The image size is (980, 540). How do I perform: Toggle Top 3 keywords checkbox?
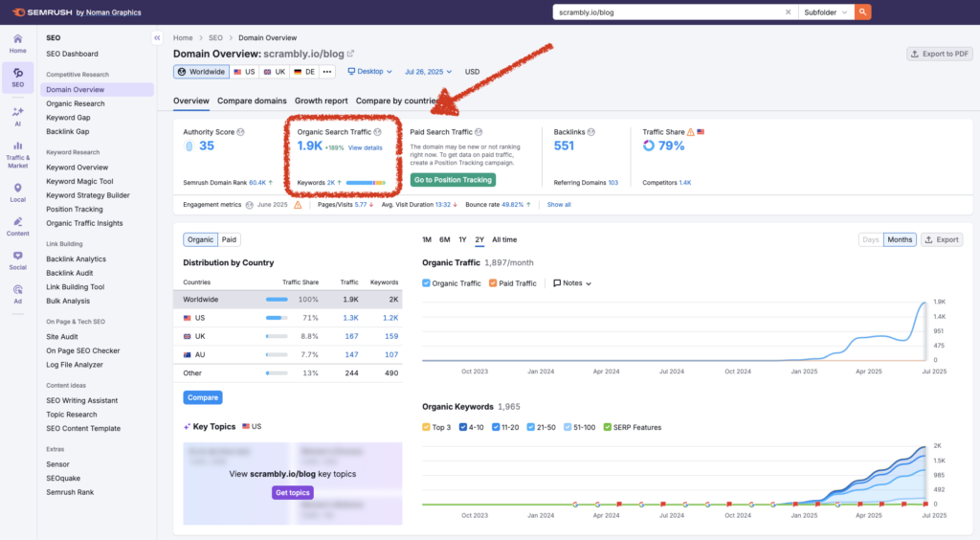tap(426, 427)
